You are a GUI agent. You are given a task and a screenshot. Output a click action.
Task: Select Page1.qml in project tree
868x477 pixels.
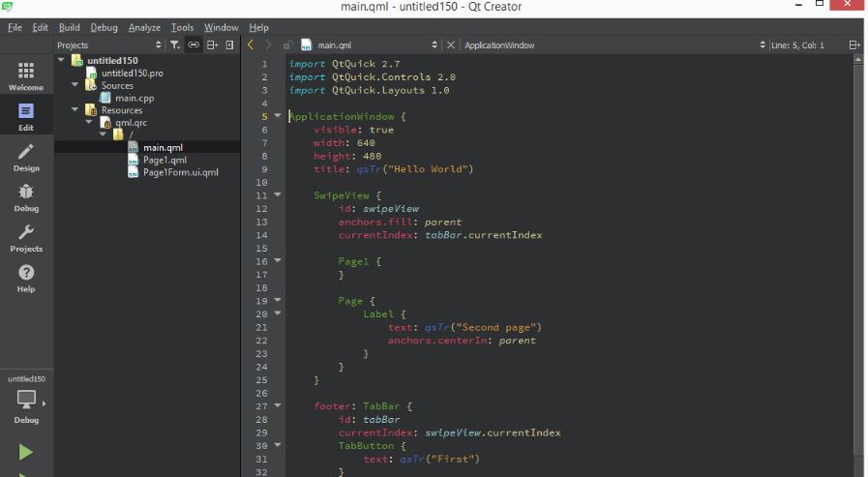tap(165, 160)
